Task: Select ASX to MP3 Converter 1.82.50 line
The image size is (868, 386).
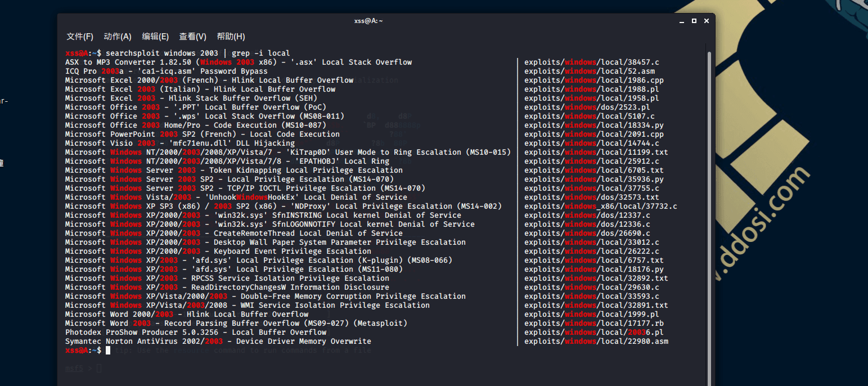Action: [x=239, y=62]
